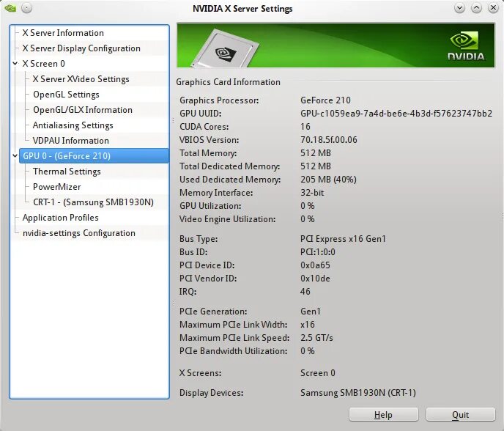Open VDPAU Information page
Image resolution: width=504 pixels, height=431 pixels.
[x=71, y=141]
